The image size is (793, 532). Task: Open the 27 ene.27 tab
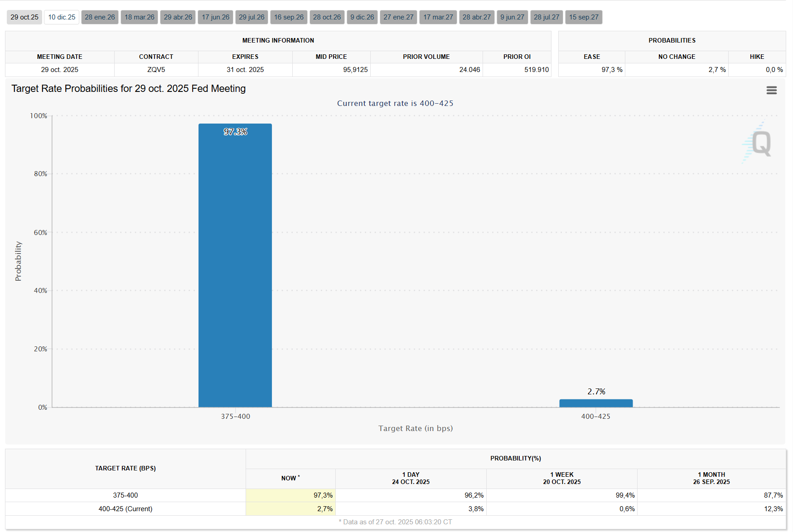[398, 17]
